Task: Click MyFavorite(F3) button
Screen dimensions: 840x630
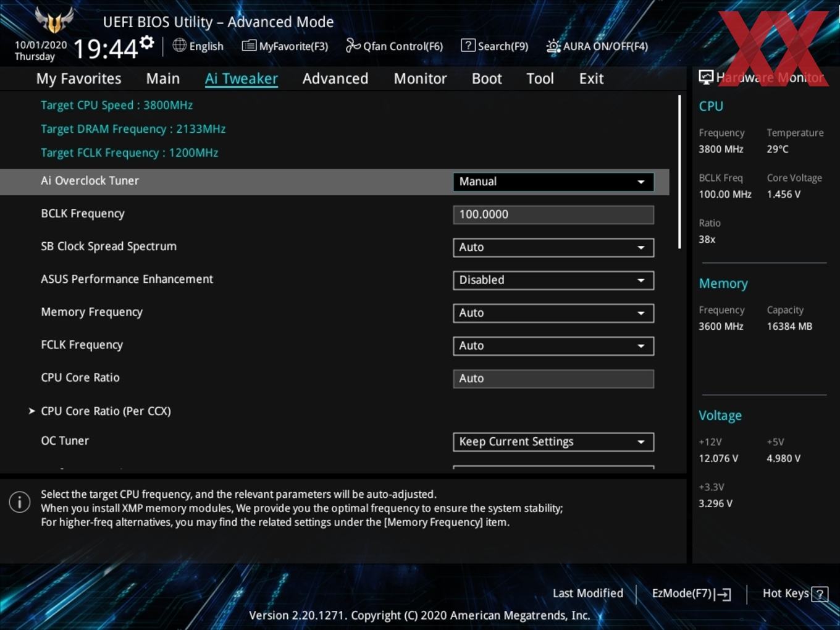Action: coord(285,46)
